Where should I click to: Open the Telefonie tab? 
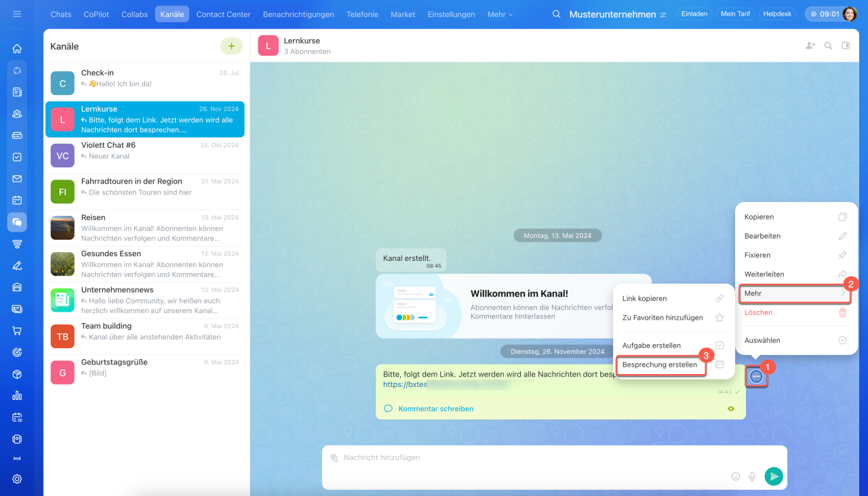click(x=362, y=14)
